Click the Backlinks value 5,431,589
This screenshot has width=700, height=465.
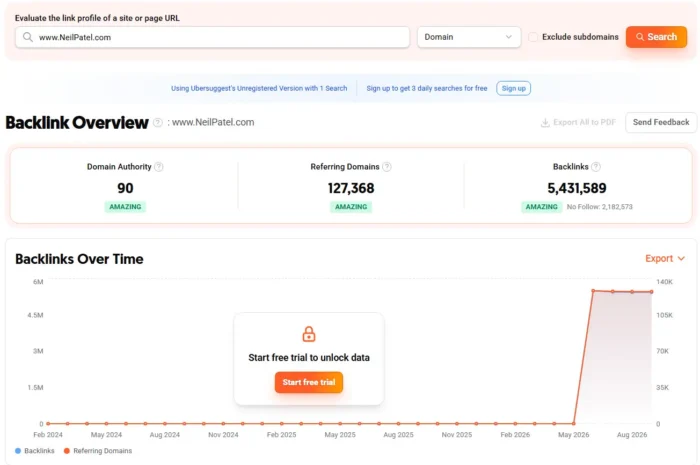coord(577,188)
